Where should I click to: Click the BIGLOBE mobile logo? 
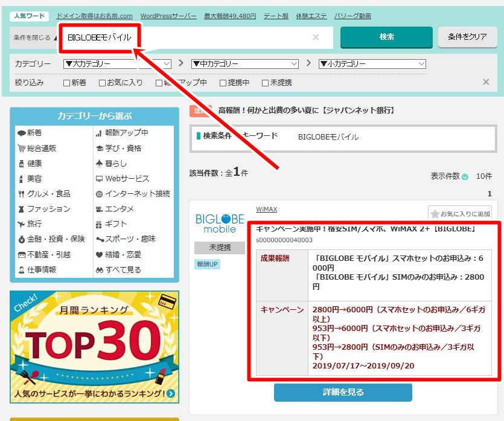220,223
